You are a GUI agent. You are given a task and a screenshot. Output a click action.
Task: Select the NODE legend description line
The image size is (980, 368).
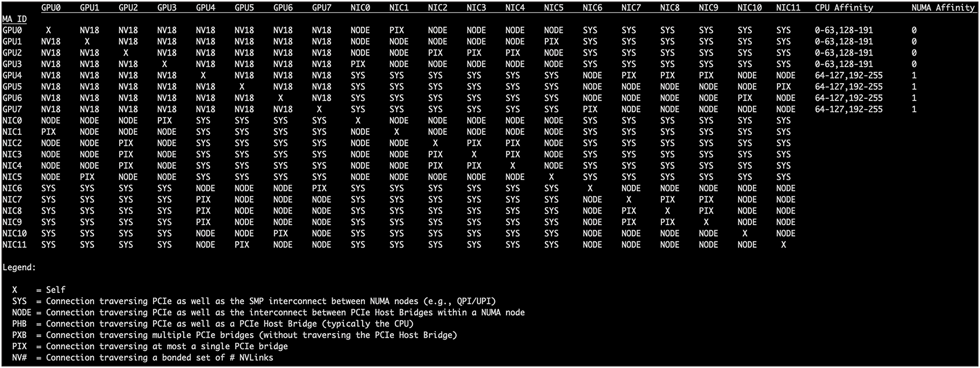[269, 312]
